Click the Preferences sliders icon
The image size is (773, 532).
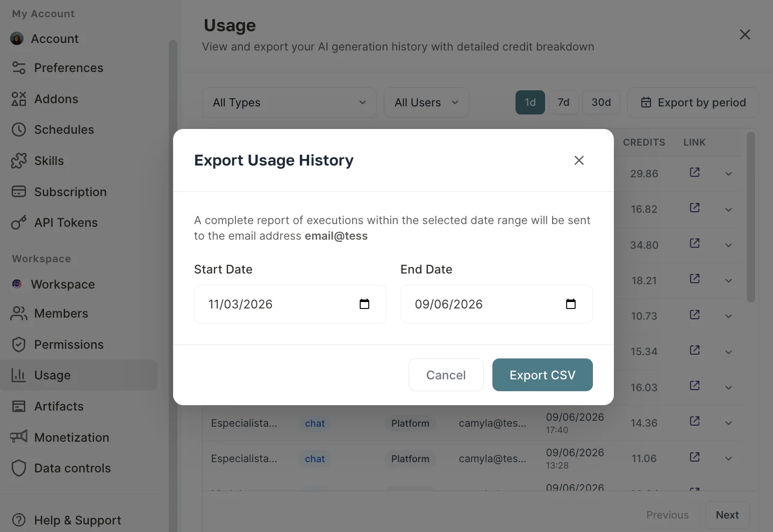click(x=19, y=68)
